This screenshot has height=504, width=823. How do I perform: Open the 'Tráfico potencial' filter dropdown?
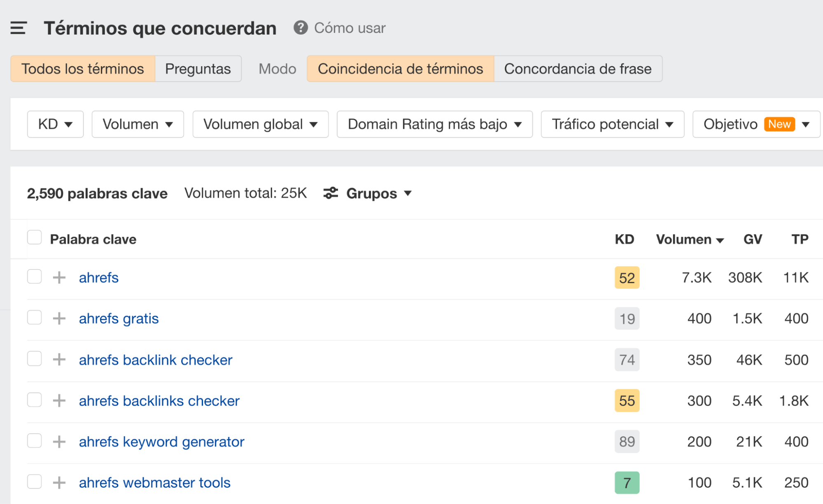[612, 124]
